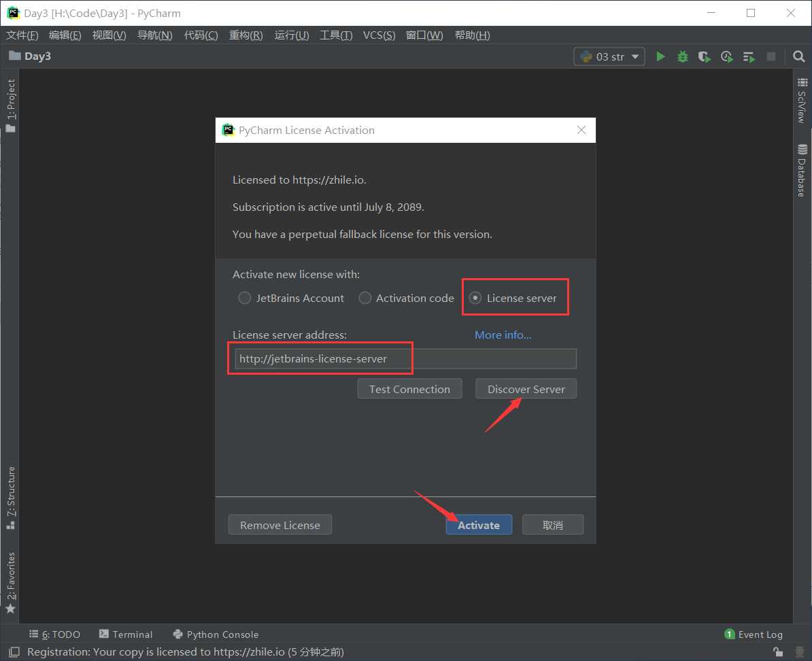Viewport: 812px width, 661px height.
Task: Run with coverage icon
Action: [x=705, y=56]
